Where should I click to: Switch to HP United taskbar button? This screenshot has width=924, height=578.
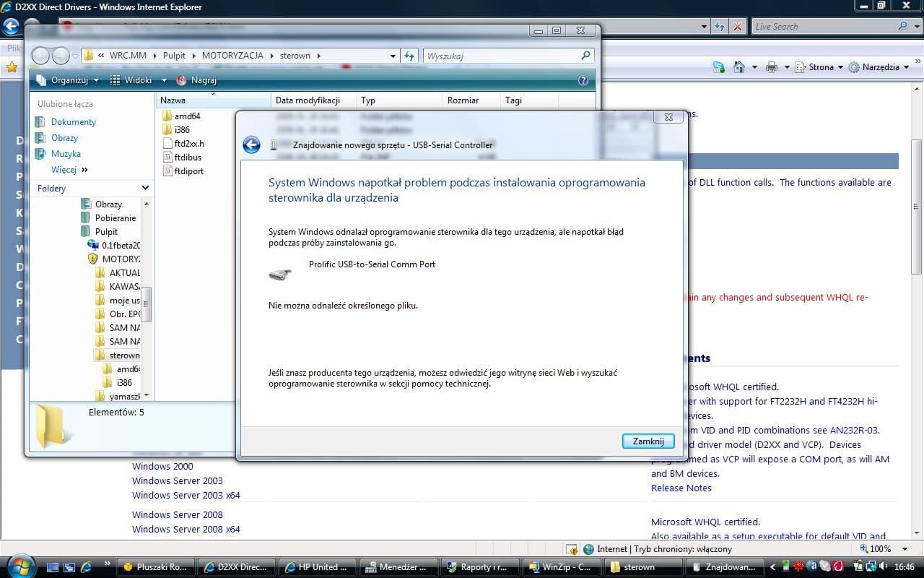pos(317,567)
